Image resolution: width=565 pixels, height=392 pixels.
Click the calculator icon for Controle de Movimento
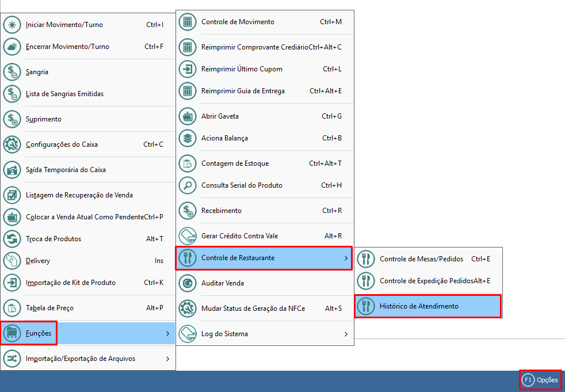point(188,22)
